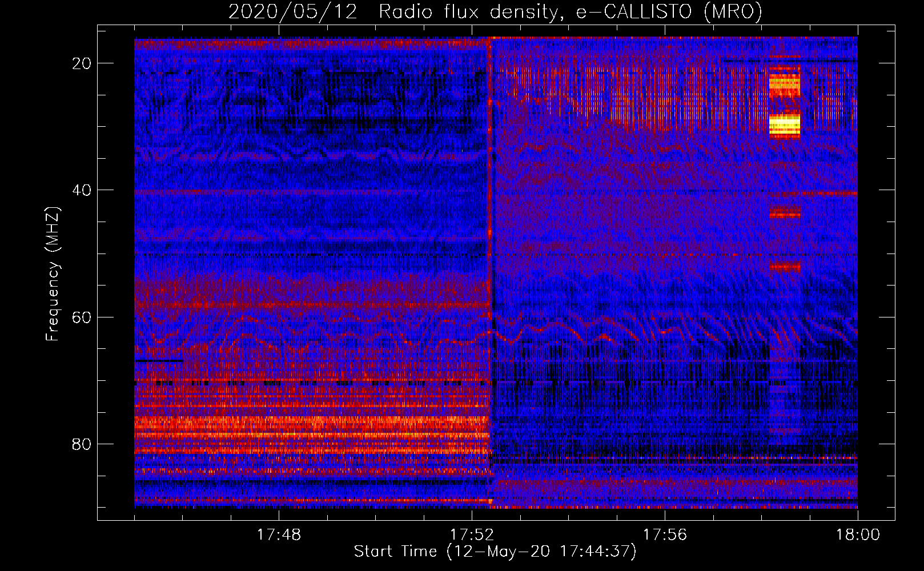Click the 80 frequency tick label
Viewport: 924px width, 571px height.
(82, 444)
